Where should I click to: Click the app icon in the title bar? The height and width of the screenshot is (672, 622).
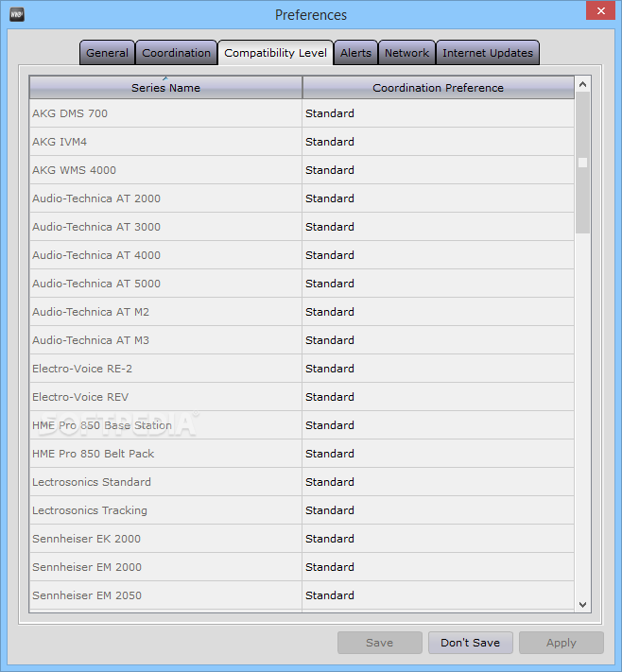tap(17, 14)
